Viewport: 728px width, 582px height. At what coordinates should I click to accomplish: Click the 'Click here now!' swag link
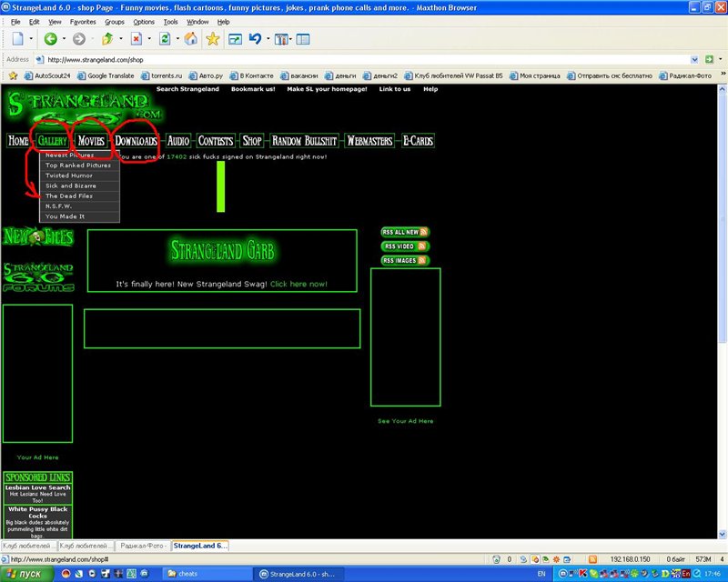click(x=298, y=284)
